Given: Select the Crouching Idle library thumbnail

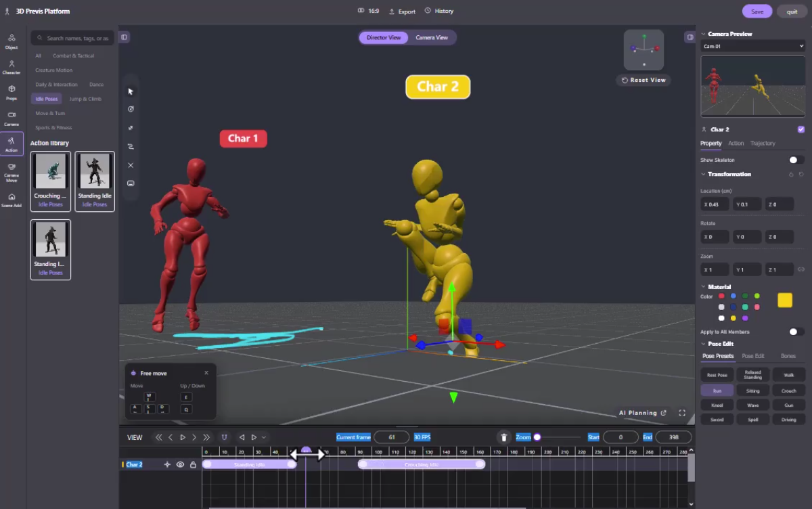Looking at the screenshot, I should tap(51, 181).
